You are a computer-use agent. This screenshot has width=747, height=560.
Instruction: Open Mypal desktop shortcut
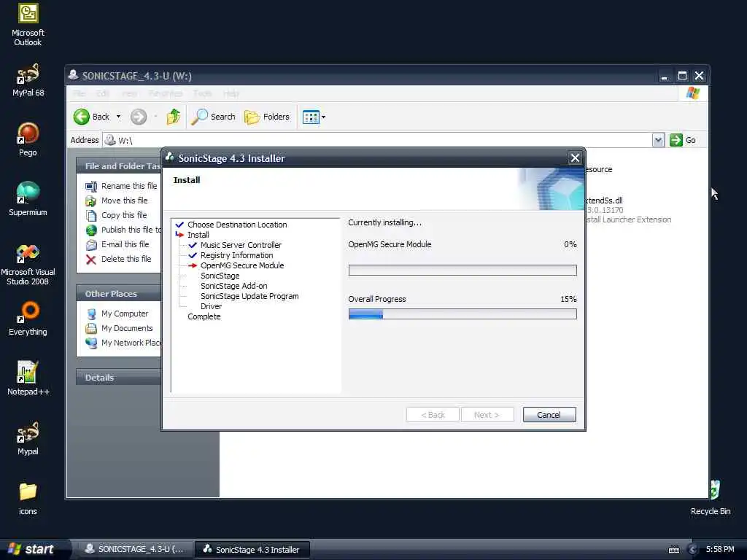point(28,438)
